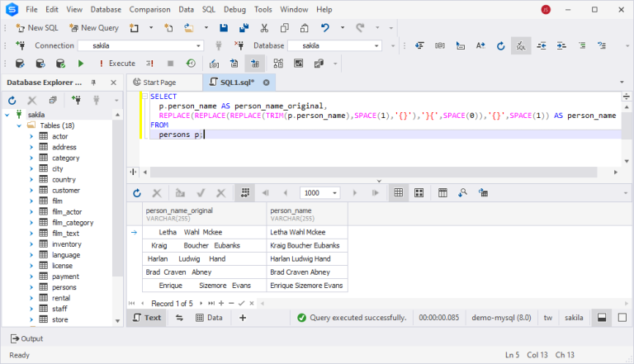The image size is (634, 364).
Task: Click the new connection plug icon in Database Explorer
Action: click(76, 100)
